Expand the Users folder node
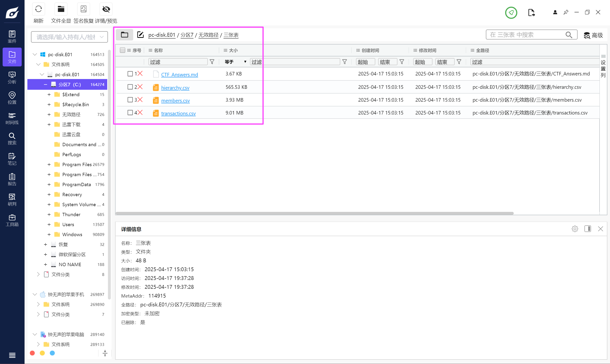This screenshot has width=610, height=364. point(49,225)
